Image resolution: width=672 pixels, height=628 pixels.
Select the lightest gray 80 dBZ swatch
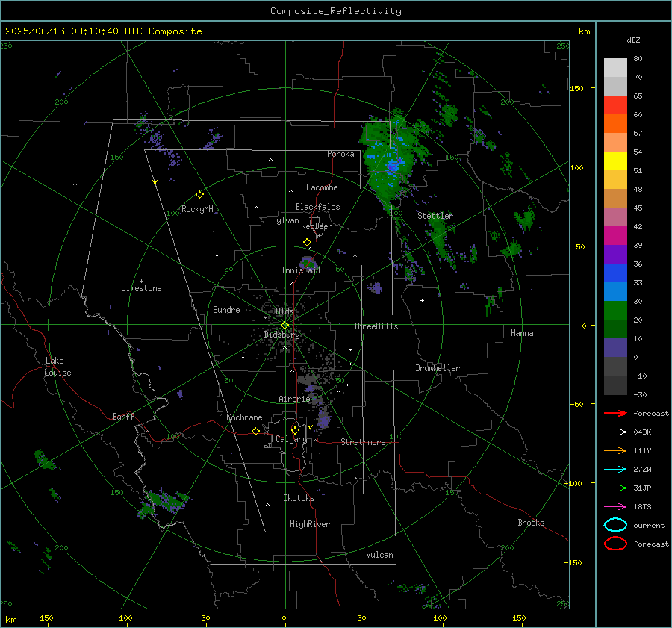(615, 67)
